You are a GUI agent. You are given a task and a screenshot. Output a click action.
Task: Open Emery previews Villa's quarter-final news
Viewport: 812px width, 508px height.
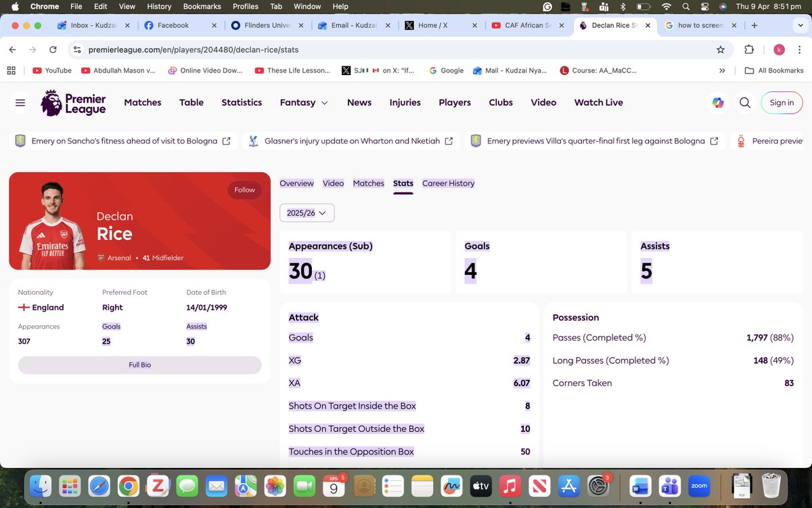(596, 141)
